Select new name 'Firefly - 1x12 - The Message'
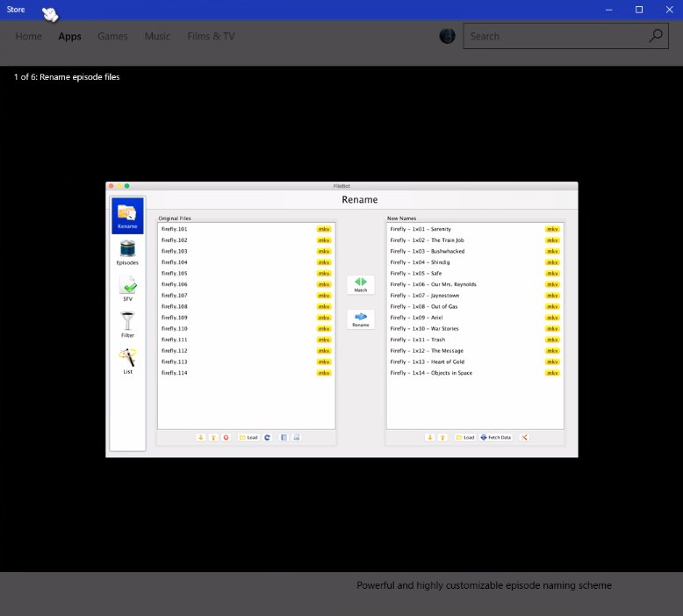The image size is (683, 616). pos(475,351)
